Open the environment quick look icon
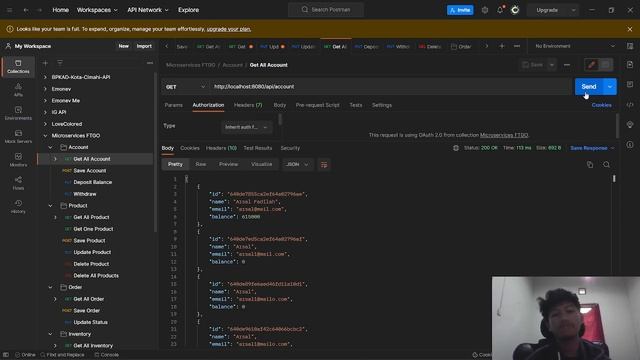 coord(630,46)
